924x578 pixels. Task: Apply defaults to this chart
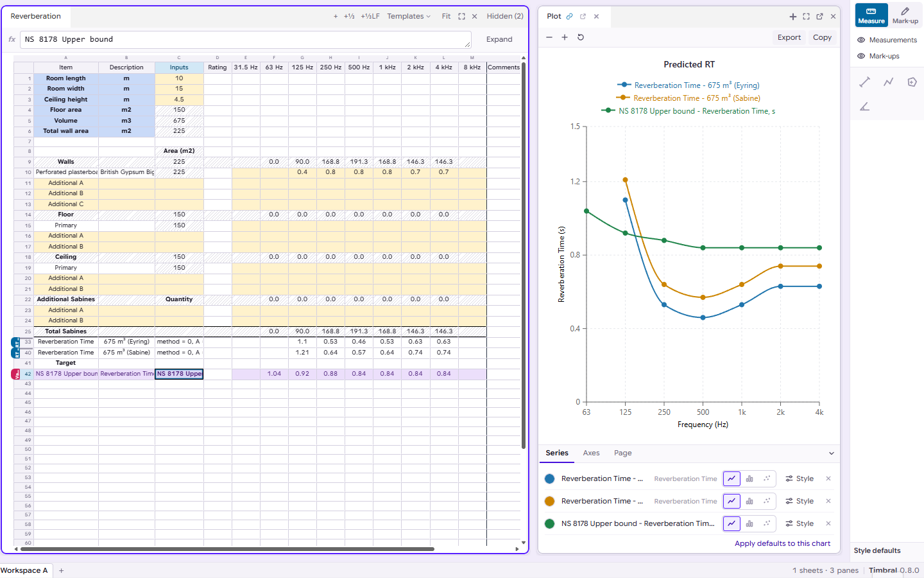[782, 543]
